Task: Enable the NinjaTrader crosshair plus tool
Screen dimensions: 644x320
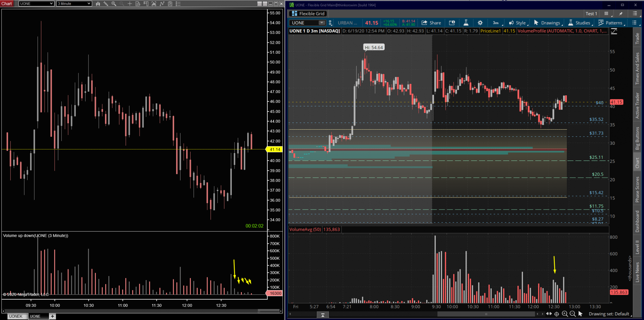Action: (x=130, y=4)
